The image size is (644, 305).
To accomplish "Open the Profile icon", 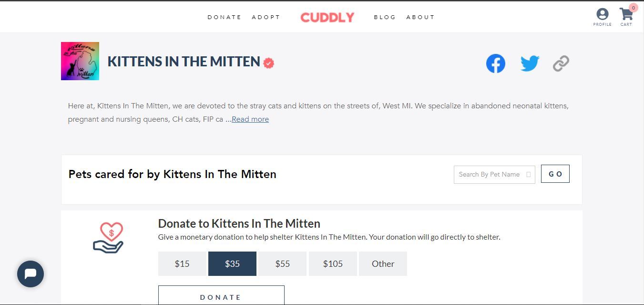I will click(x=602, y=15).
